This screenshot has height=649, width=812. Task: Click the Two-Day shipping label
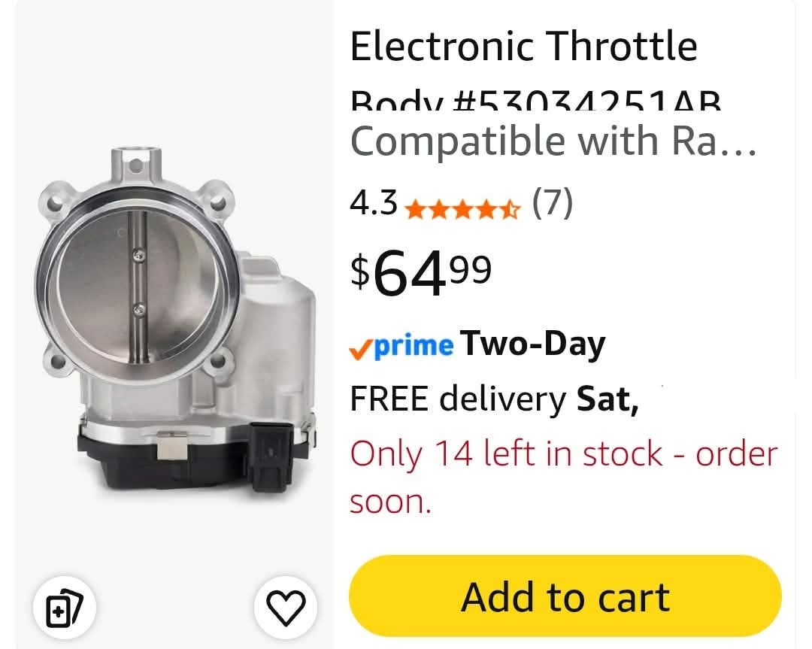(x=532, y=344)
